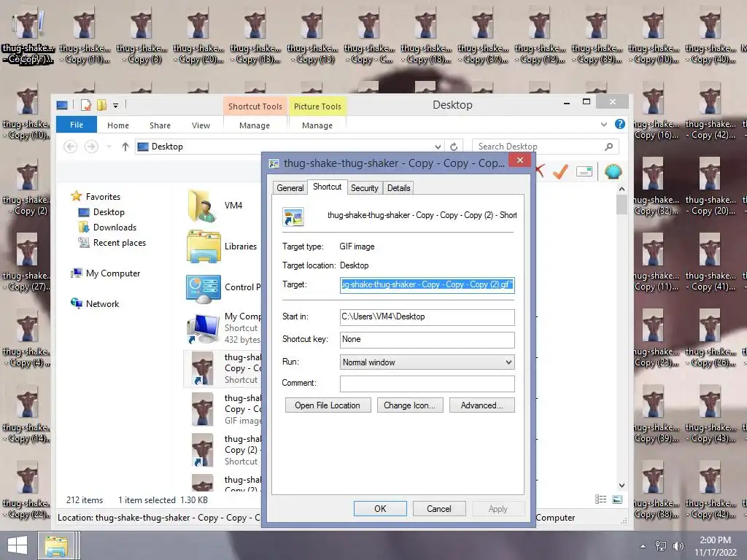Click the taskbar clock showing 2:00 PM
Screen dimensions: 747x560
(715, 546)
